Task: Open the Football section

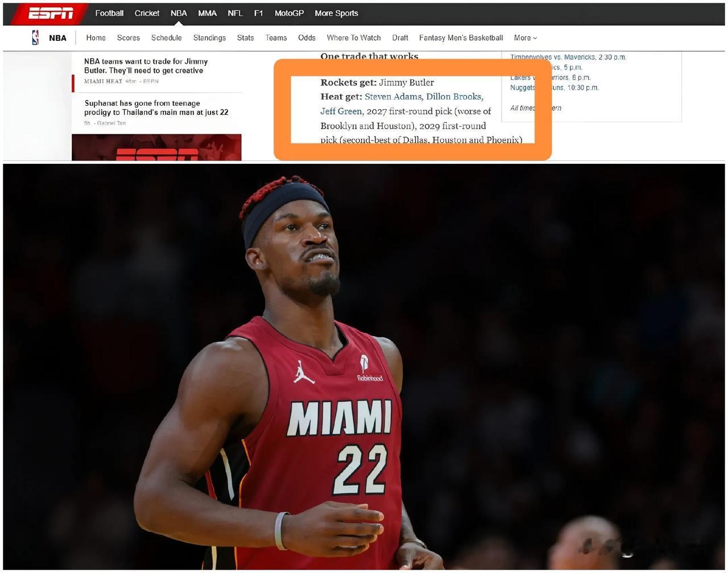Action: click(x=109, y=13)
